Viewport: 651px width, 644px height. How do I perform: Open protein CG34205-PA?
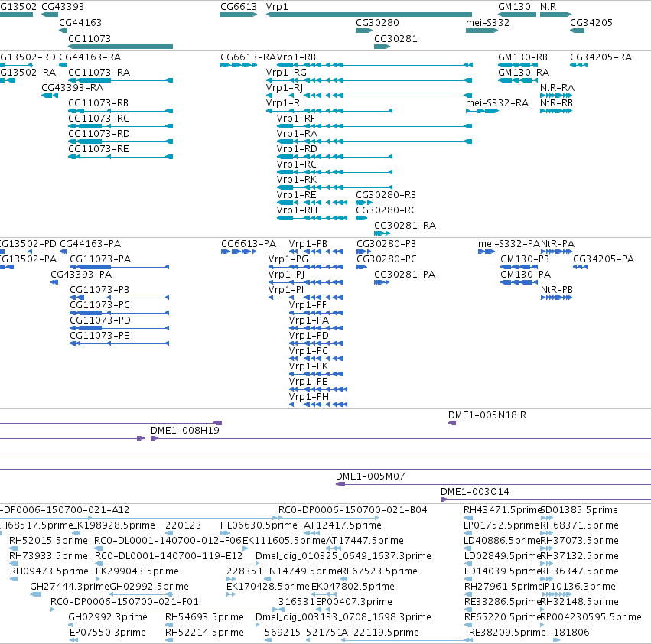(x=604, y=259)
